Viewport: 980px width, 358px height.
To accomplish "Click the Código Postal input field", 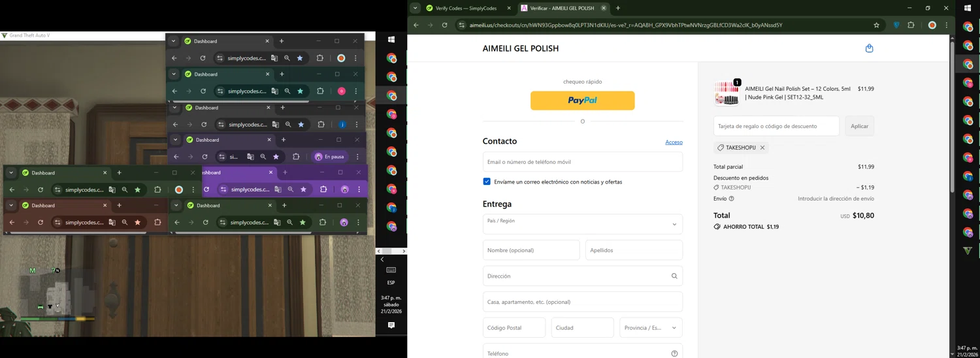I will click(x=514, y=328).
